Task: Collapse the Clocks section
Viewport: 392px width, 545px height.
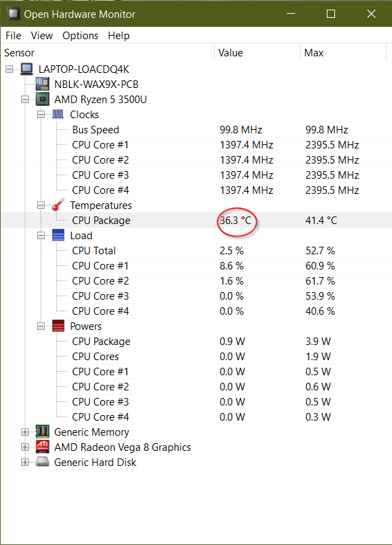Action: click(41, 114)
